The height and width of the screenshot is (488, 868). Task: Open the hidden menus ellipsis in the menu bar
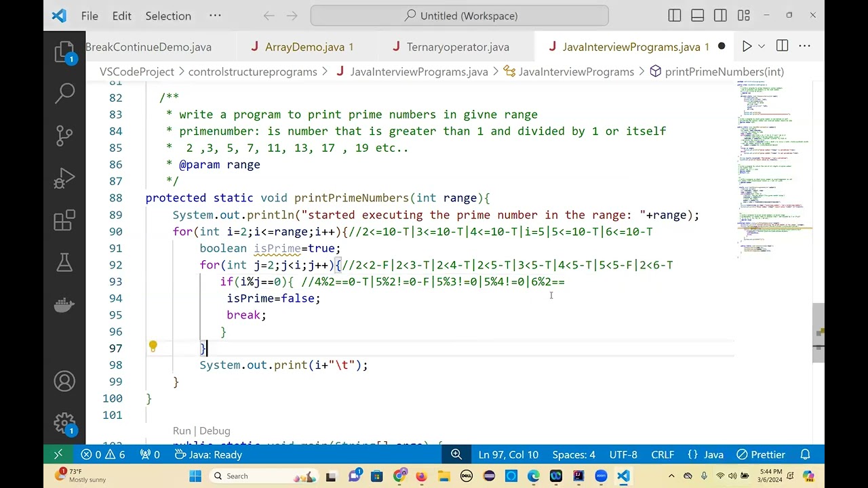tap(215, 16)
